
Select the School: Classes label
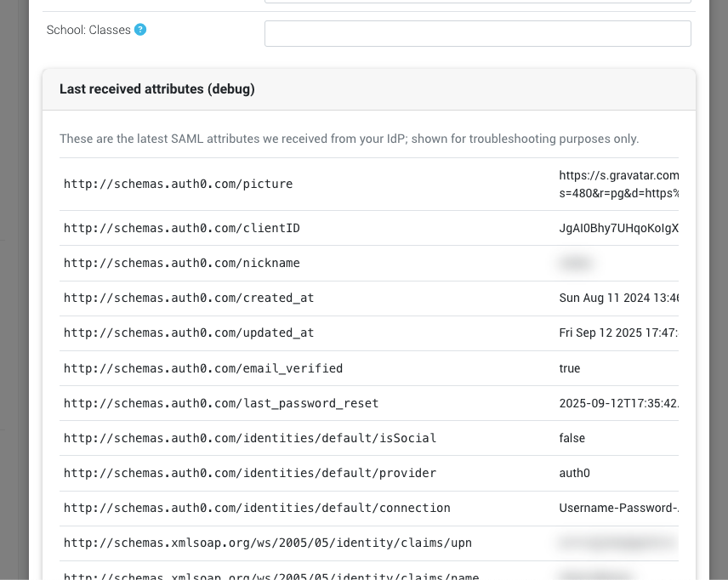[88, 30]
